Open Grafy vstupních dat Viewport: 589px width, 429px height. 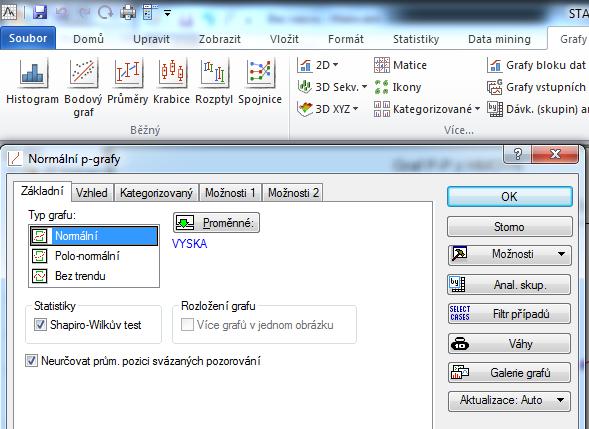click(x=537, y=87)
